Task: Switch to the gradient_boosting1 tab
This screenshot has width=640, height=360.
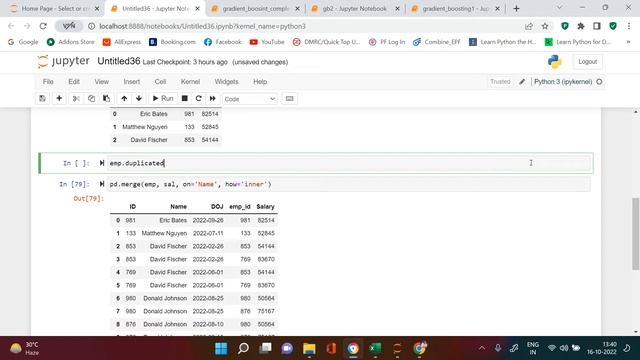Action: (455, 8)
